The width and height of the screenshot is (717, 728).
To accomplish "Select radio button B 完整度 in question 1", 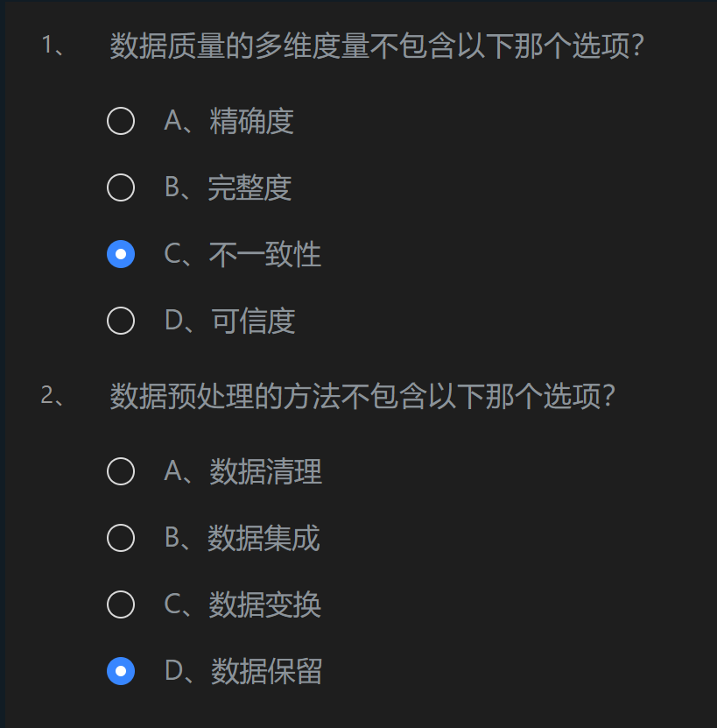I will (x=121, y=187).
